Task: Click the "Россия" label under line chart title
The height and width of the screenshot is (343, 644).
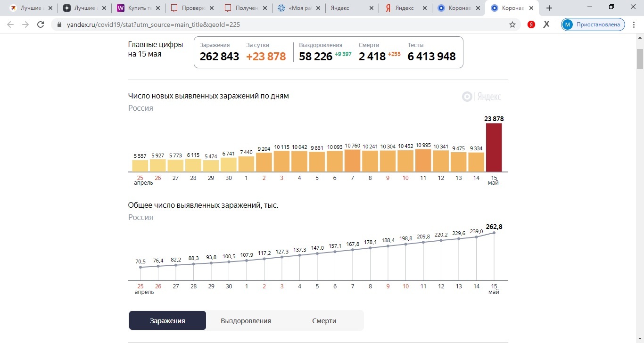Action: click(x=140, y=218)
